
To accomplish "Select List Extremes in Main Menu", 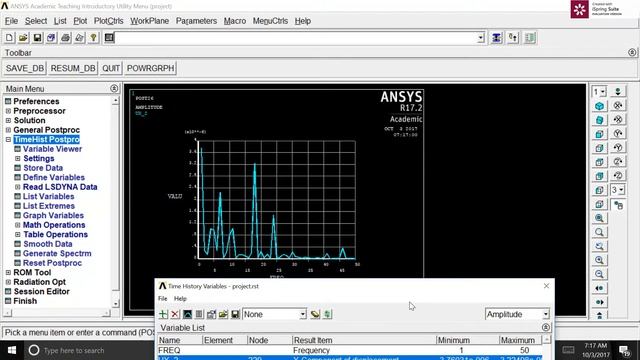I will click(x=49, y=206).
